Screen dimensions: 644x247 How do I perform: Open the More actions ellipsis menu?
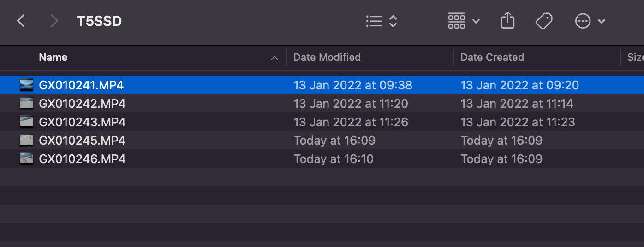click(x=590, y=21)
